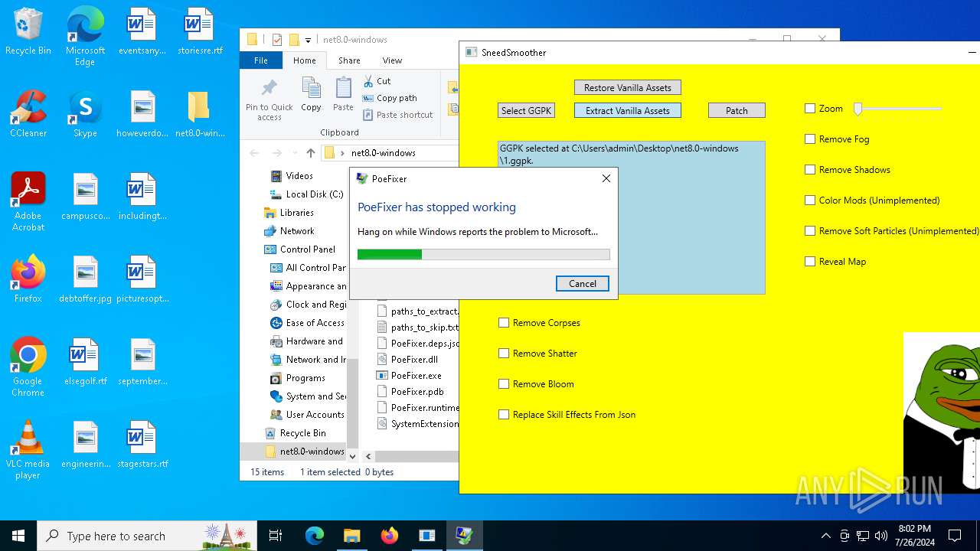
Task: Click the Cut scissors ribbon item
Action: (377, 81)
